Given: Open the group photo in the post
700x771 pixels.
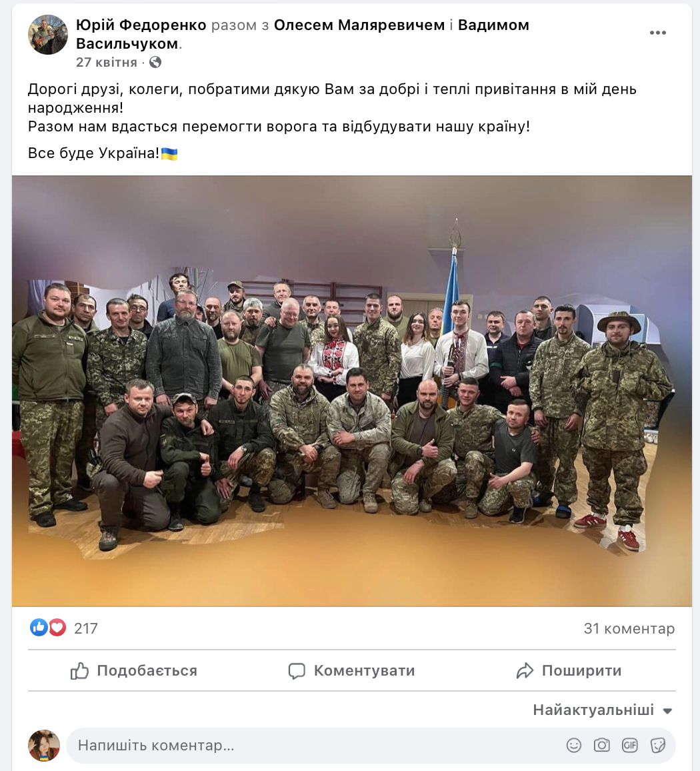Looking at the screenshot, I should tap(352, 391).
